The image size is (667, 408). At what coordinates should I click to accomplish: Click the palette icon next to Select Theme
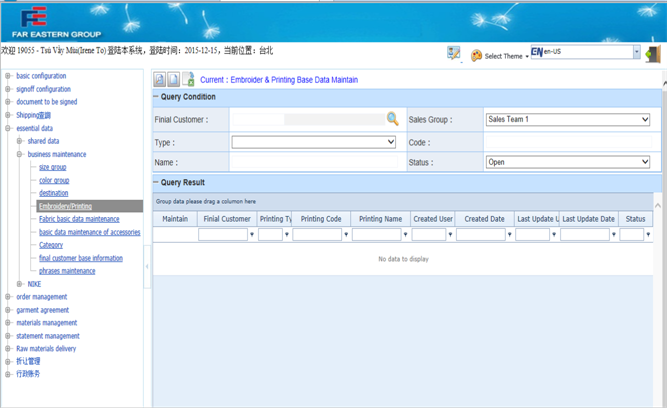tap(476, 56)
